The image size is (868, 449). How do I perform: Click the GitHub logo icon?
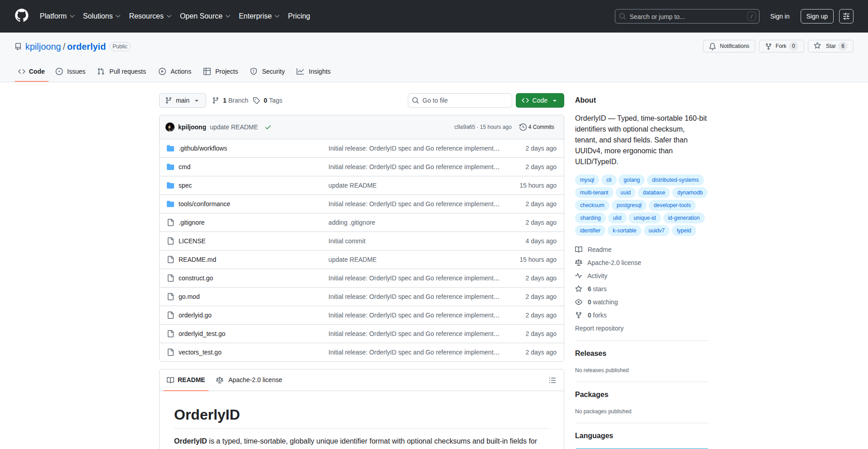point(22,16)
